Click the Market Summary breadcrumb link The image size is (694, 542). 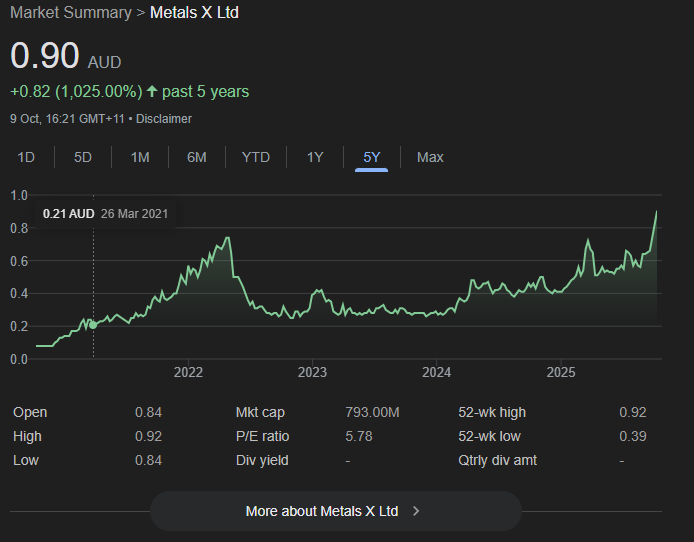[71, 12]
